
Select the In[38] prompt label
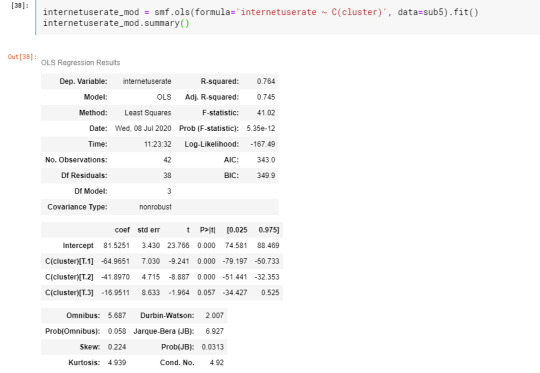[20, 6]
